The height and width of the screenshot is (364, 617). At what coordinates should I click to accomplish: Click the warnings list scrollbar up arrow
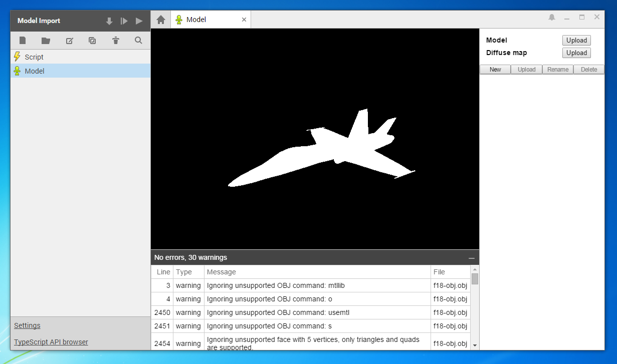tap(475, 269)
